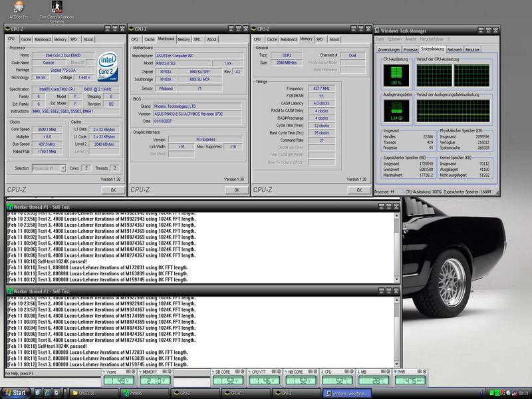Click OK in the CPU-Z memory window
The image size is (532, 399).
pyautogui.click(x=359, y=190)
